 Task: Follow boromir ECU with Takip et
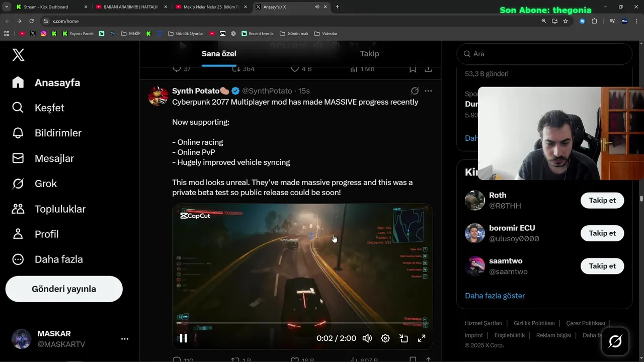pos(602,233)
